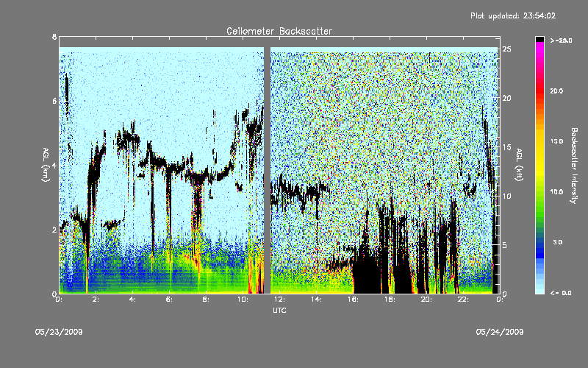Click the colorbar value 10.0
588x368 pixels.
(x=556, y=191)
